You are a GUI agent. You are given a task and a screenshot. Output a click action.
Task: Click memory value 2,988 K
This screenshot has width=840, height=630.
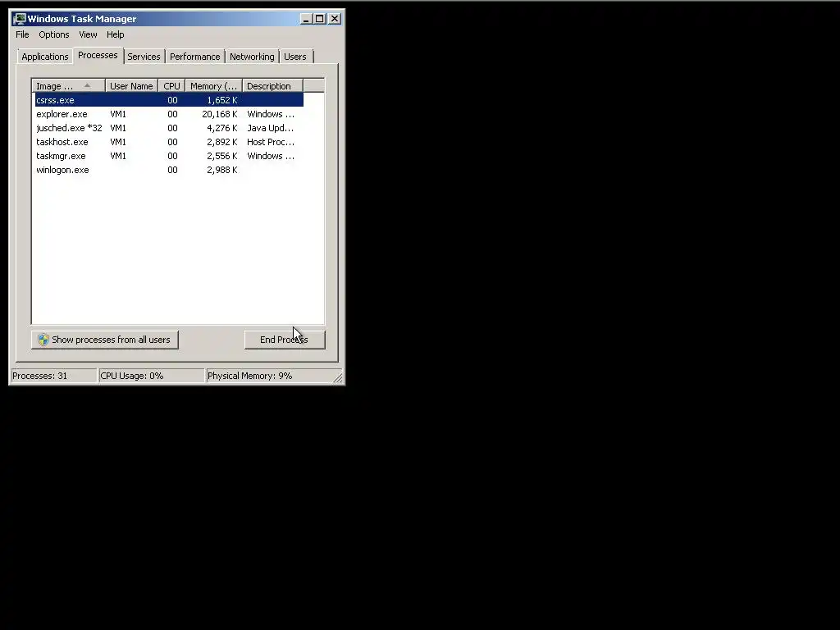pos(221,170)
